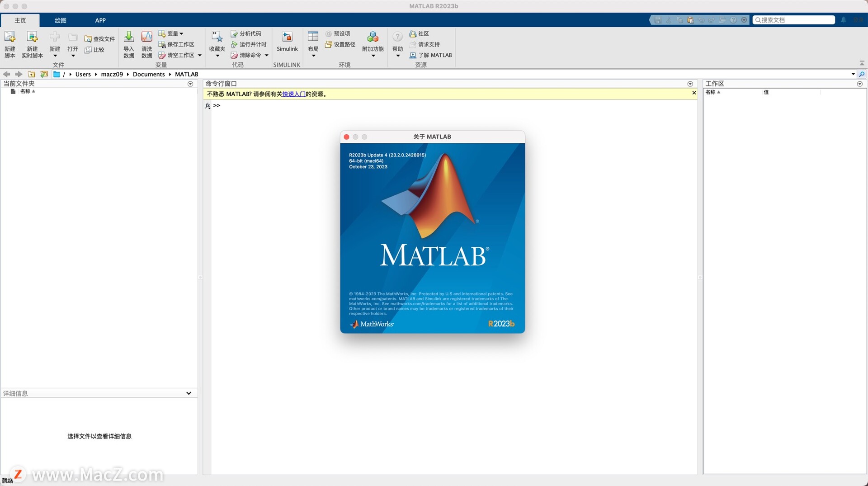The image size is (868, 486).
Task: Click the New Script (新建脚本) icon
Action: 10,44
